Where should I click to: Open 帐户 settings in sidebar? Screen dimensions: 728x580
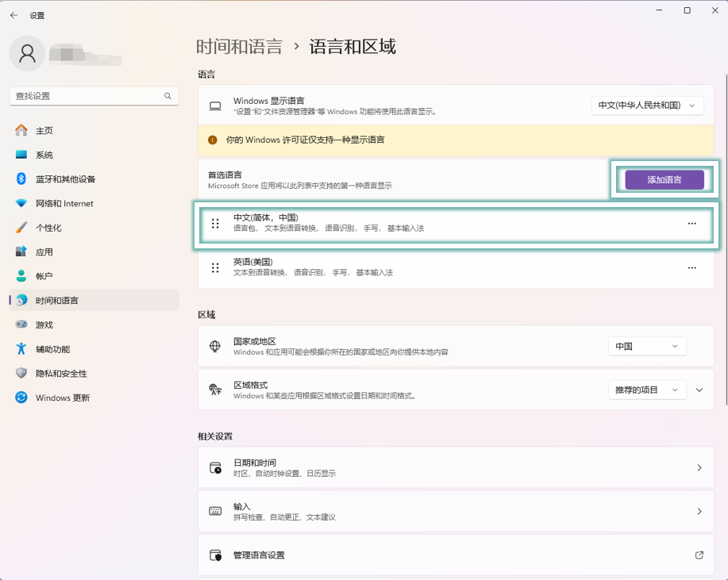(94, 275)
